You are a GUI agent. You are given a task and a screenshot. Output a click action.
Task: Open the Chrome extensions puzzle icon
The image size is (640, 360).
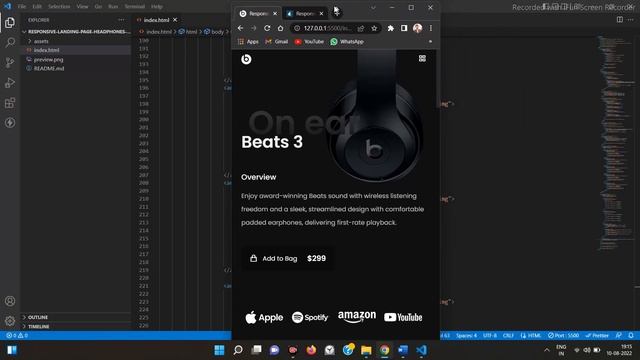391,28
